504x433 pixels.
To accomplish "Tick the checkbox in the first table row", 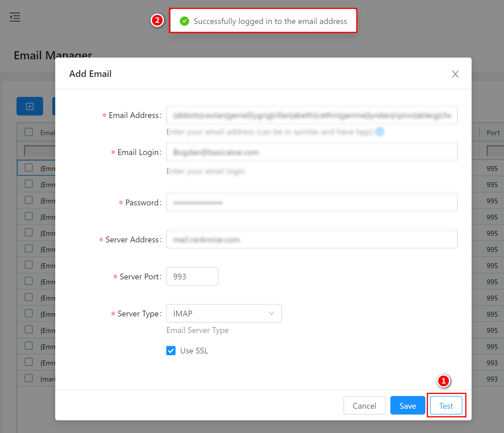I will (29, 168).
